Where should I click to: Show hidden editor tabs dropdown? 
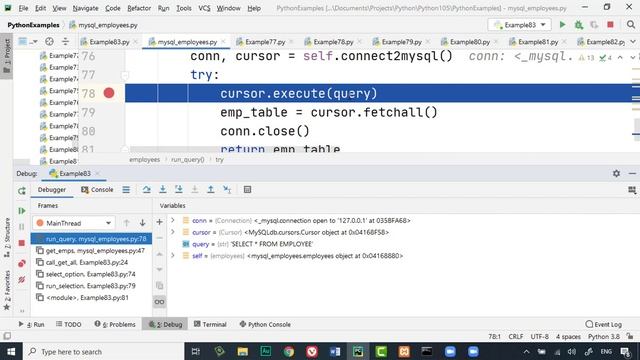(x=633, y=42)
